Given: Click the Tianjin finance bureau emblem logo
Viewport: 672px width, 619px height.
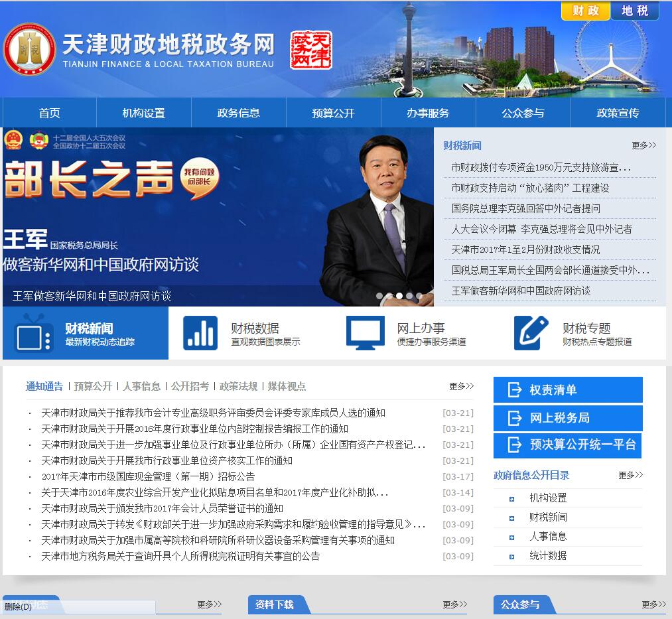Looking at the screenshot, I should coord(30,49).
